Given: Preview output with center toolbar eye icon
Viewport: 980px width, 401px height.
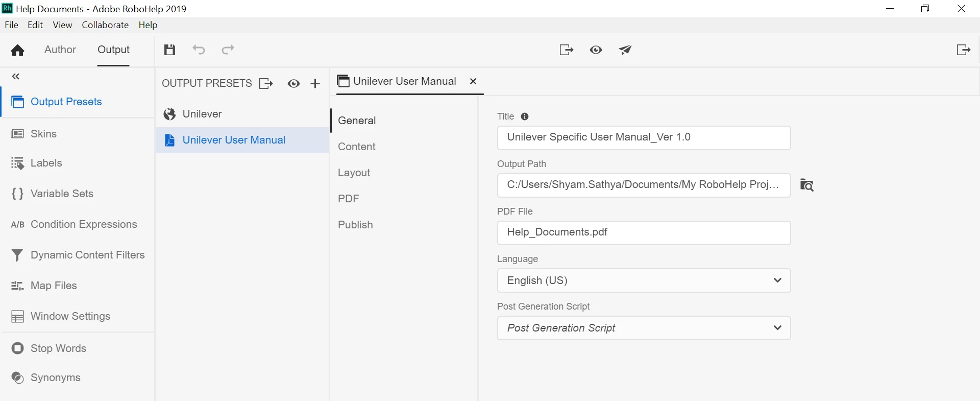Looking at the screenshot, I should pos(596,50).
